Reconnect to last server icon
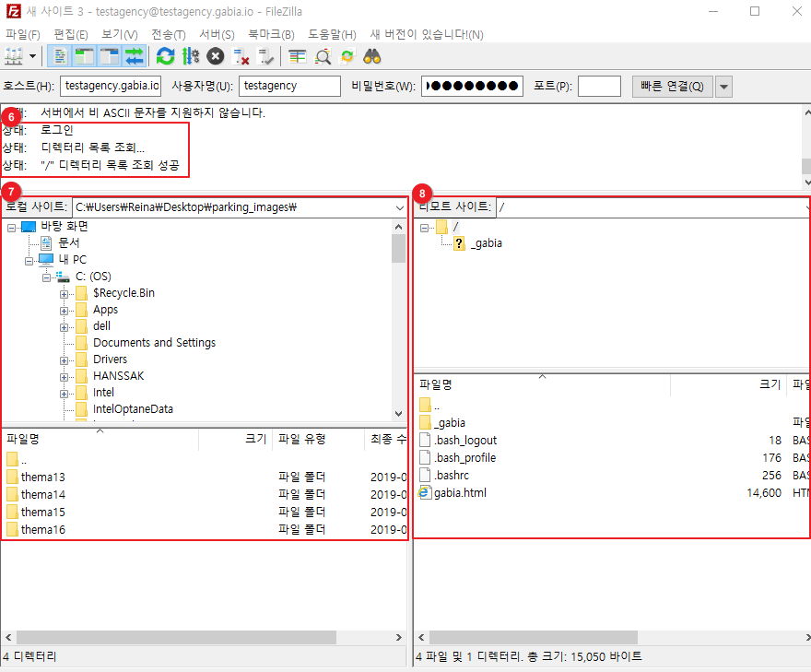The width and height of the screenshot is (811, 672). coord(265,56)
